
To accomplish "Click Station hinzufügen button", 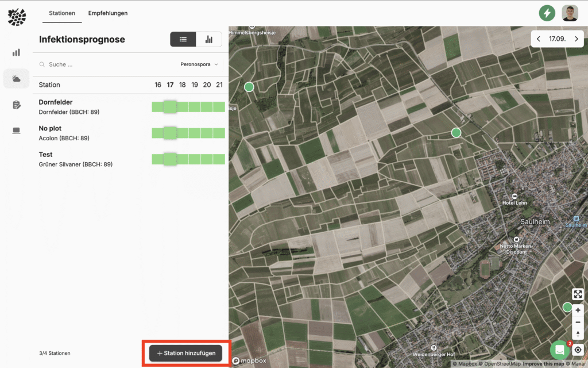I will pyautogui.click(x=185, y=353).
